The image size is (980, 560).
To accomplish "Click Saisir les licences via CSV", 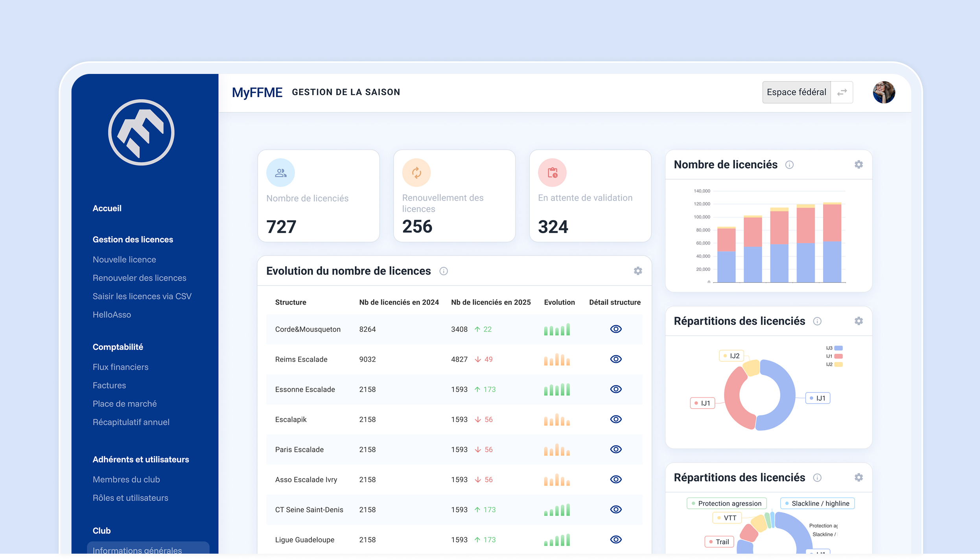I will click(142, 296).
